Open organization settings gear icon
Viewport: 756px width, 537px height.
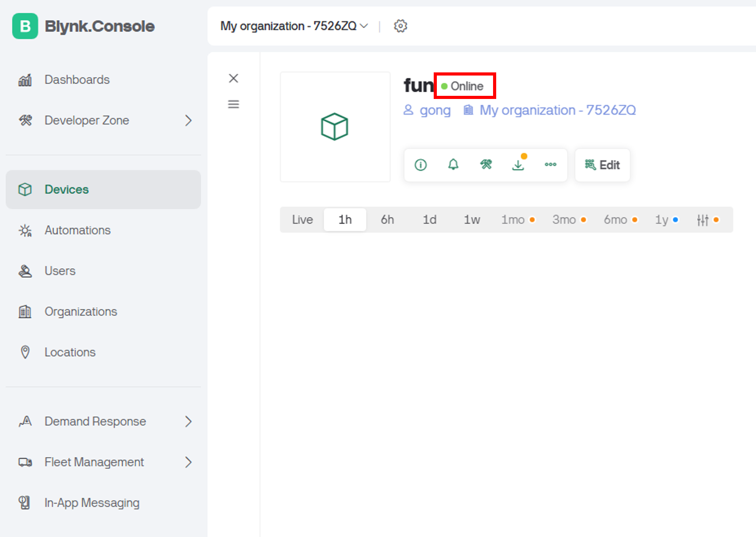400,26
